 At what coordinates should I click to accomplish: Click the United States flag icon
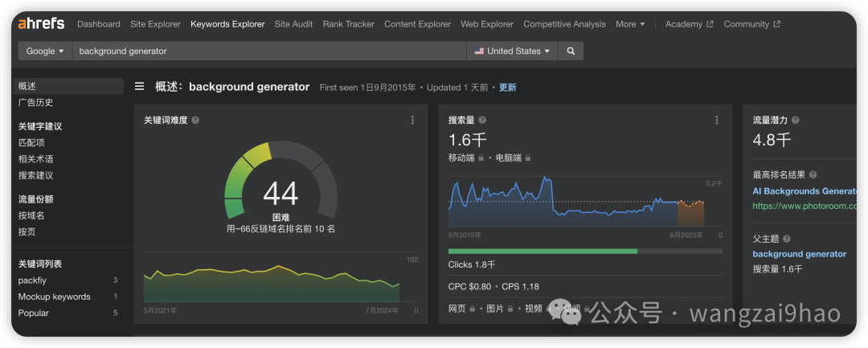coord(479,51)
